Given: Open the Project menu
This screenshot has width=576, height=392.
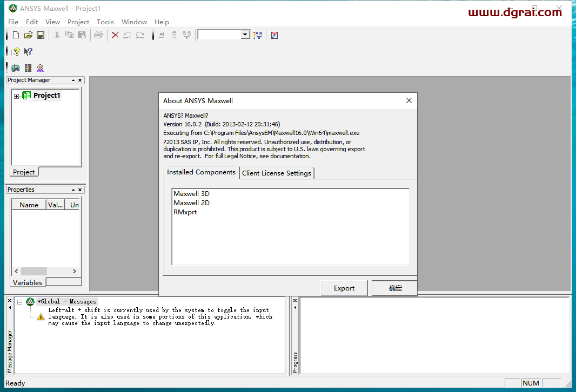Looking at the screenshot, I should coord(78,22).
